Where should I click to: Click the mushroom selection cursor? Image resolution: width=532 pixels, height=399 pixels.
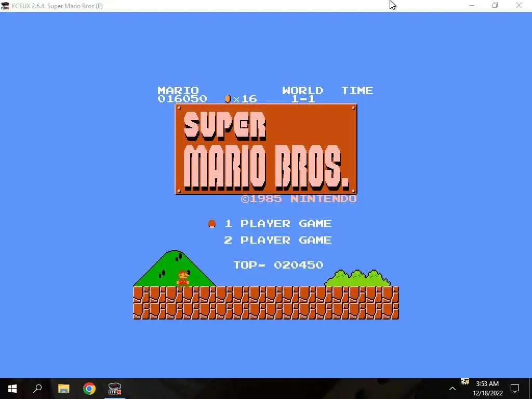pyautogui.click(x=212, y=223)
